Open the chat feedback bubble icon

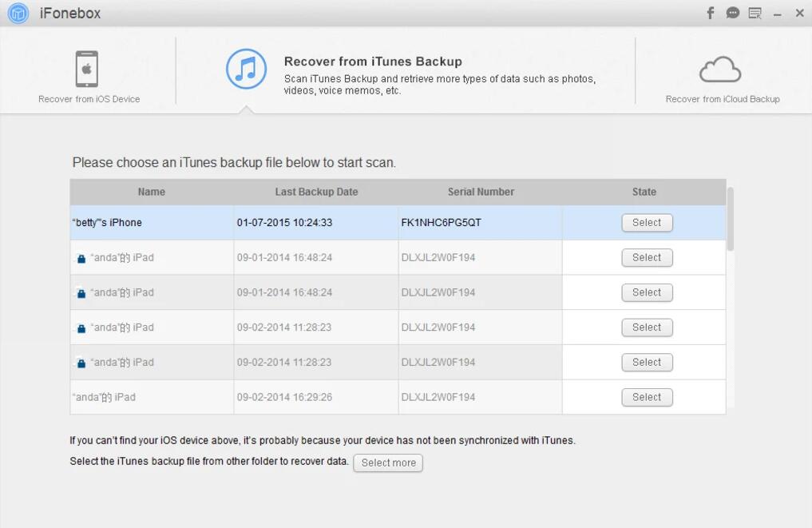pos(732,13)
